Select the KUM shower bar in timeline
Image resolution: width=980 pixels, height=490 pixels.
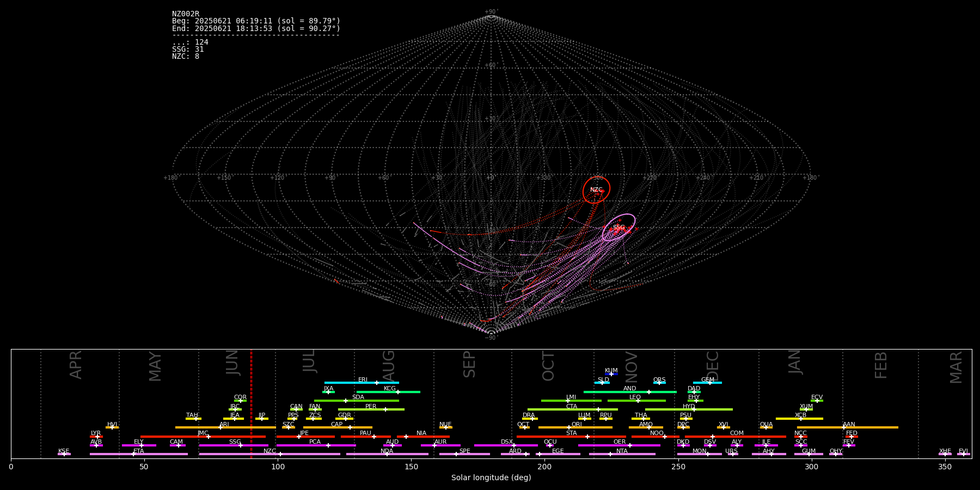point(611,374)
